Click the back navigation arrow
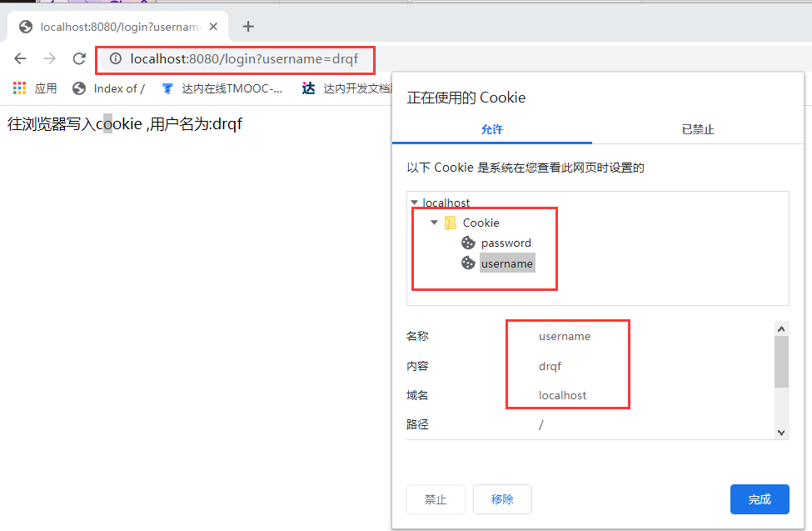Viewport: 812px width, 531px height. point(20,58)
